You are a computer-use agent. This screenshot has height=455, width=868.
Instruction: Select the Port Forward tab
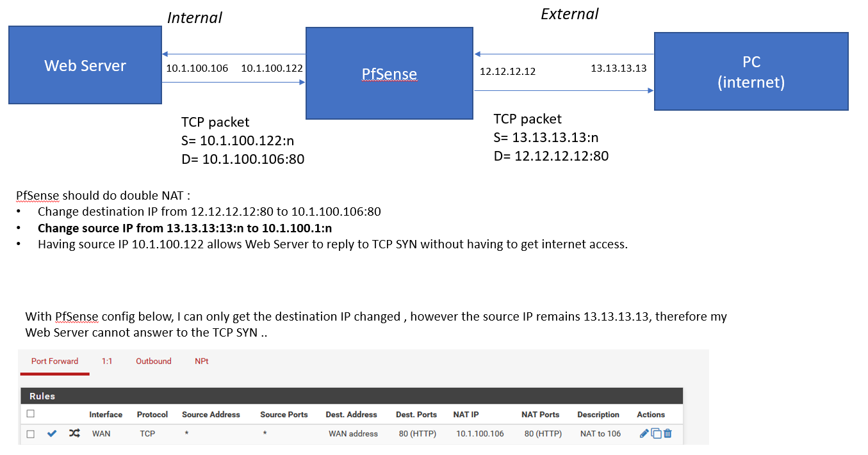click(54, 362)
